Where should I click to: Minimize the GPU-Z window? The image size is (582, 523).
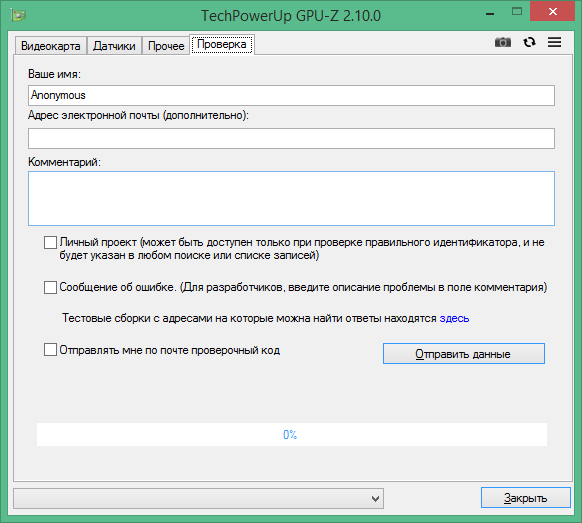point(490,14)
